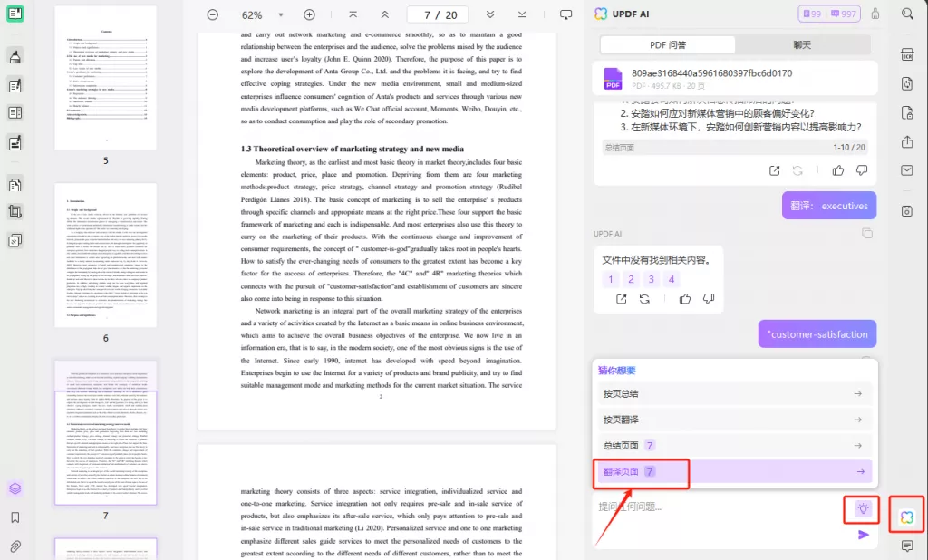Open the 62% zoom level dropdown
Viewport: 928px width, 560px height.
pos(281,15)
